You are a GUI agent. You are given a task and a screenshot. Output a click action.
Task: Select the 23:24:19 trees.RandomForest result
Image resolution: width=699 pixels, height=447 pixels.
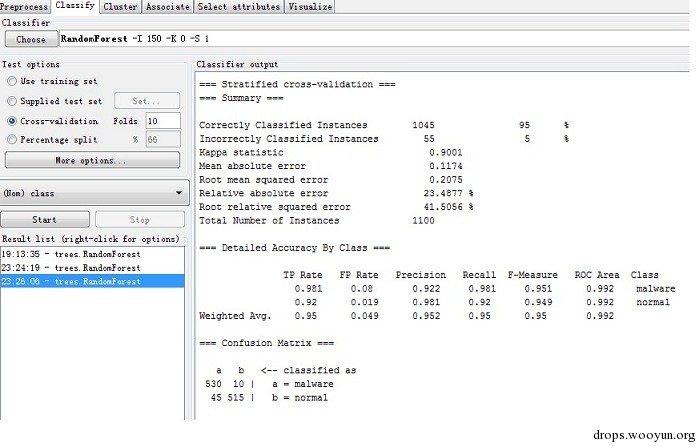click(92, 268)
